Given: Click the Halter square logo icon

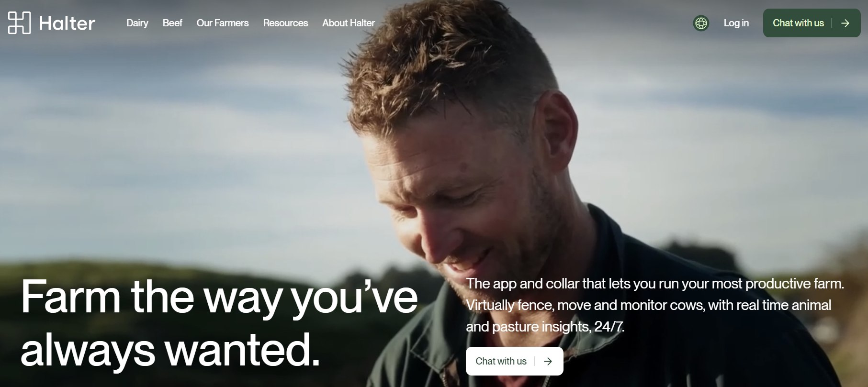Looking at the screenshot, I should pyautogui.click(x=19, y=23).
